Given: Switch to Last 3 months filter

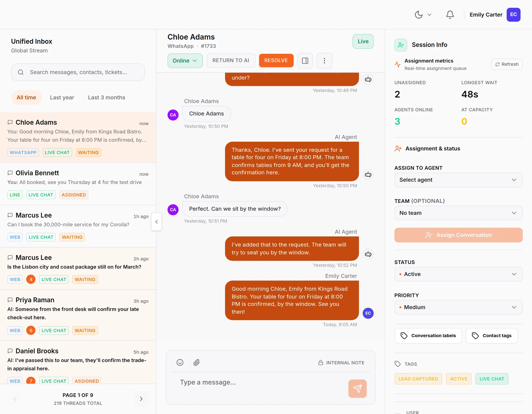Looking at the screenshot, I should pos(106,98).
